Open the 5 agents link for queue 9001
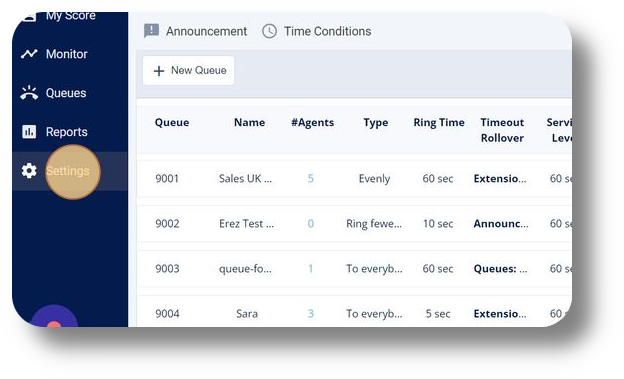 click(x=311, y=178)
